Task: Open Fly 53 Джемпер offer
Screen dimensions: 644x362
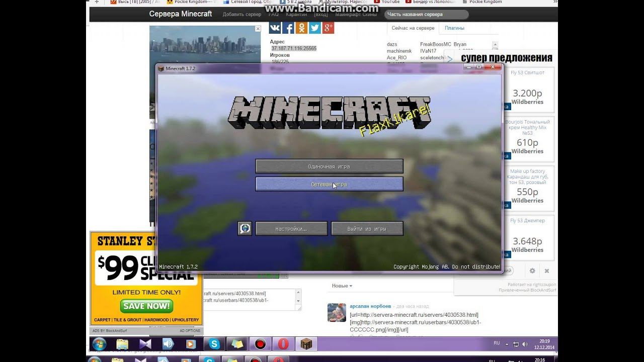Action: 527,238
